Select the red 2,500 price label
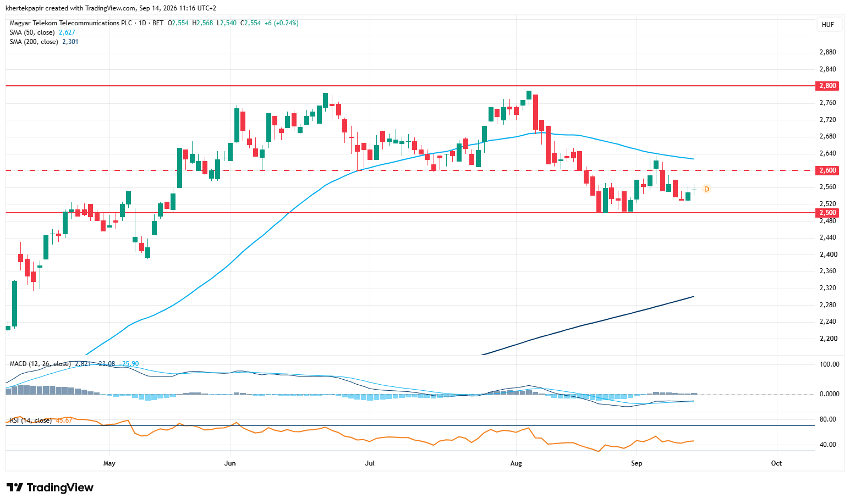 pyautogui.click(x=827, y=213)
